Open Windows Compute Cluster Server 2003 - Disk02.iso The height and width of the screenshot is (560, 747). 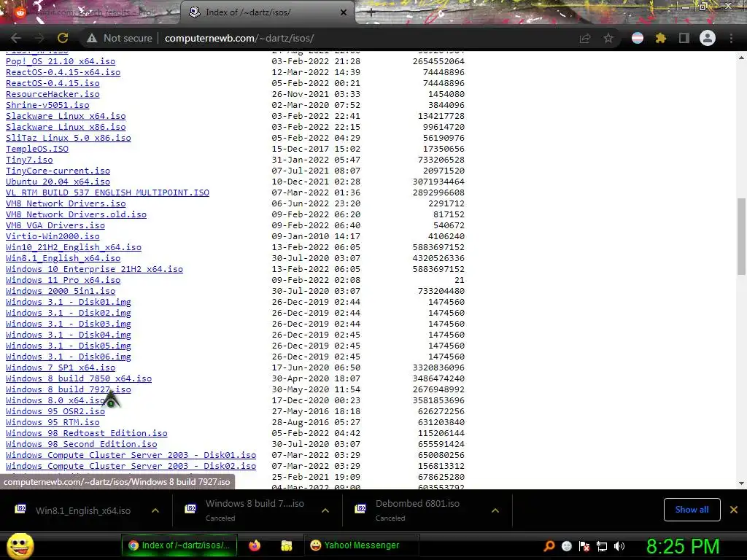(131, 466)
